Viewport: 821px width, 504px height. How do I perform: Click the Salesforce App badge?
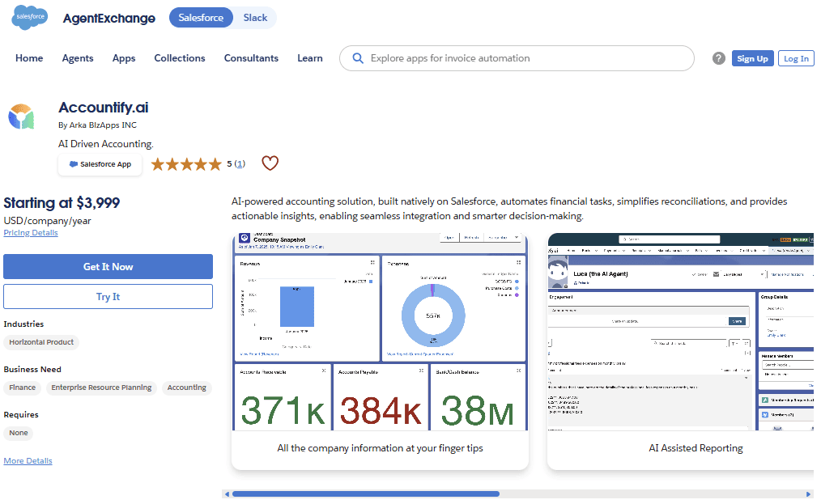pyautogui.click(x=100, y=164)
